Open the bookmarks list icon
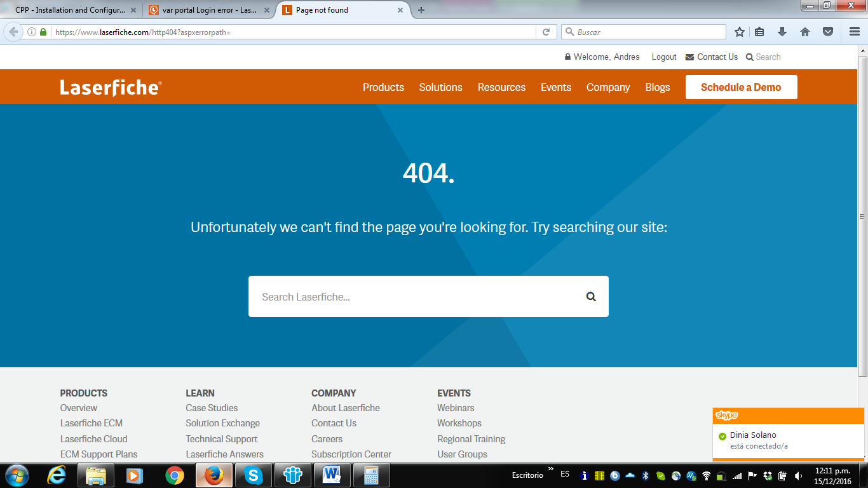This screenshot has width=868, height=488. pos(760,32)
